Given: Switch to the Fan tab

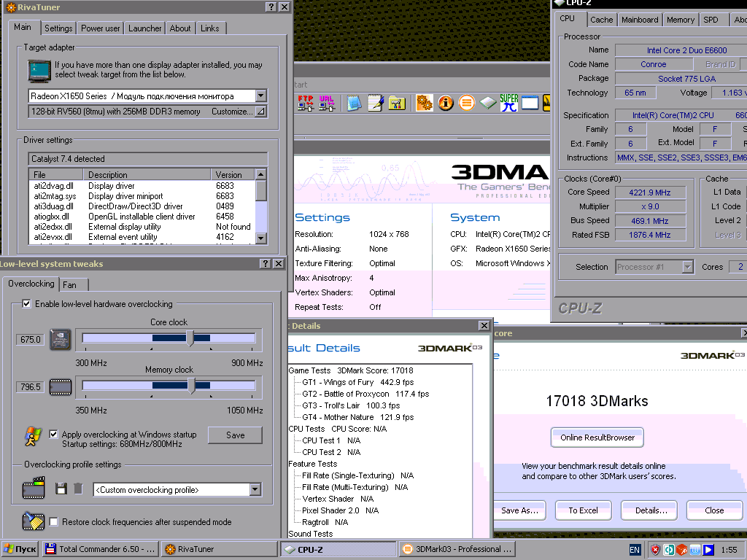Looking at the screenshot, I should pyautogui.click(x=74, y=285).
